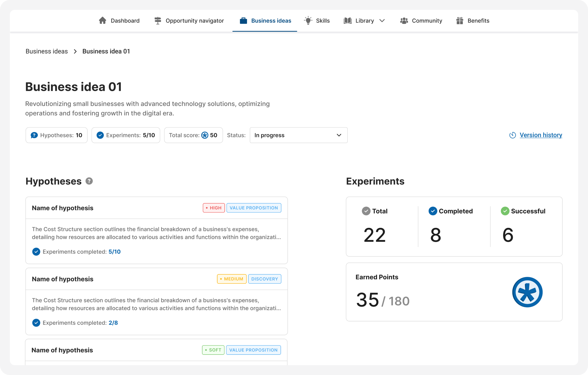Click the Earned Points label
Viewport: 588px width, 375px height.
click(x=377, y=277)
